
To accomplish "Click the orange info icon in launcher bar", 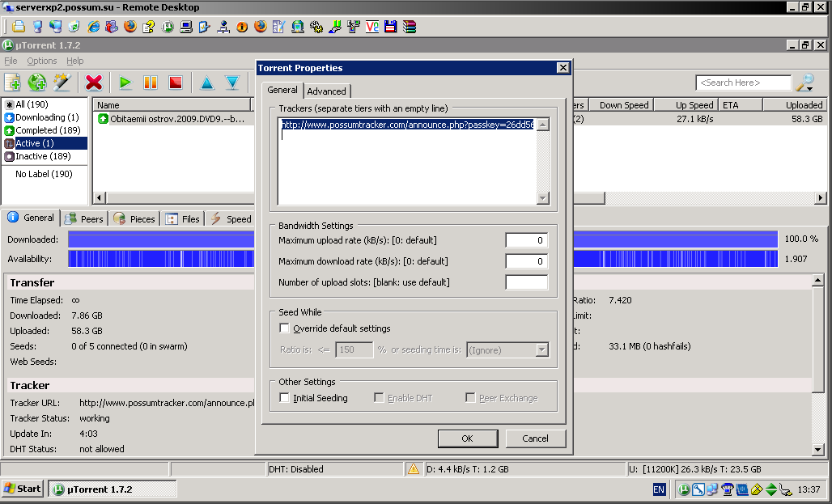I will point(242,26).
